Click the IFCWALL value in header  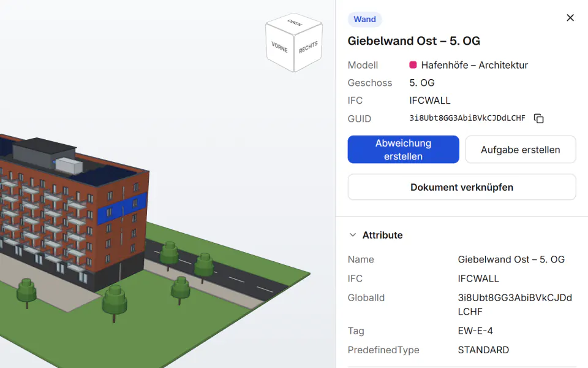pos(430,100)
